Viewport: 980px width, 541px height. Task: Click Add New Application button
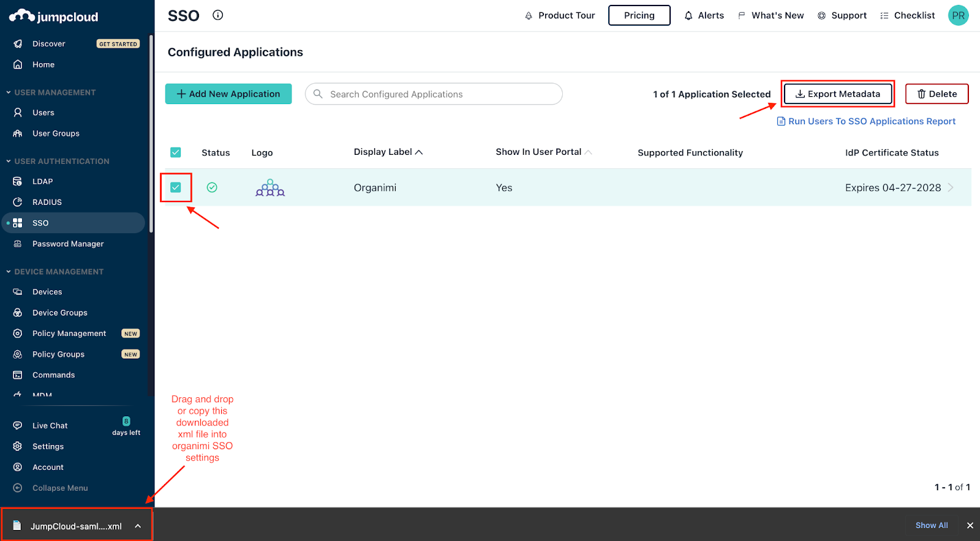point(228,94)
